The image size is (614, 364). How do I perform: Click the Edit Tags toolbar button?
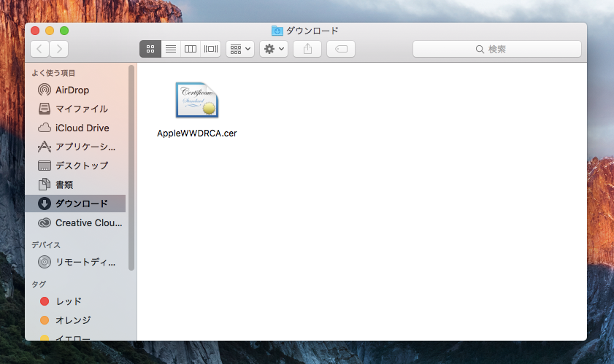341,49
